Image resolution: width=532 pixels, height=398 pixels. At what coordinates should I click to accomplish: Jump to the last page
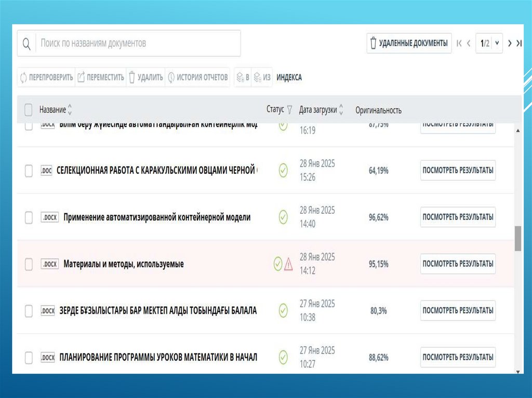[519, 44]
